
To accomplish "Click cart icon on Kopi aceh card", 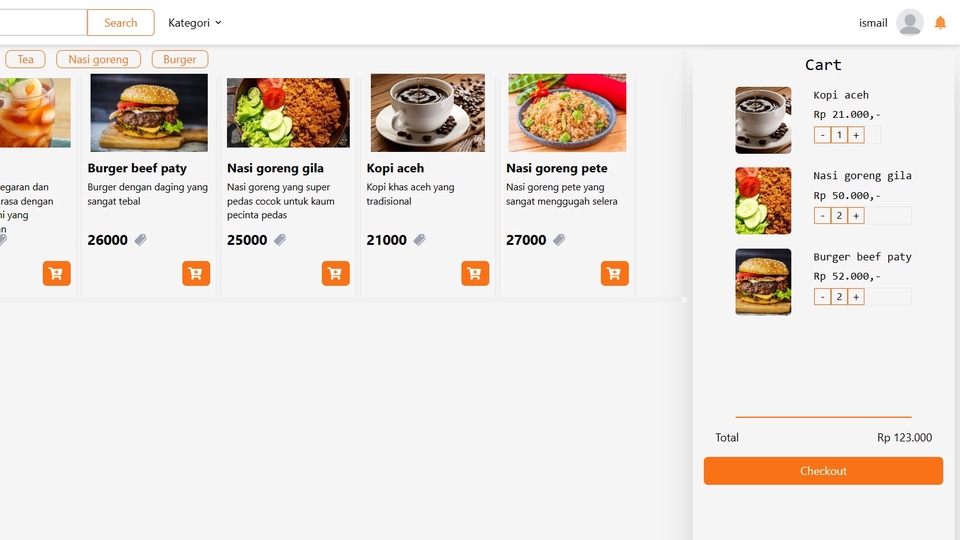I will click(475, 273).
